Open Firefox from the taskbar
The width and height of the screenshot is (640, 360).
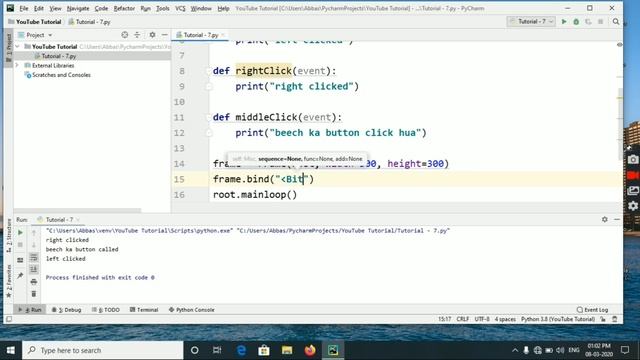pos(310,350)
